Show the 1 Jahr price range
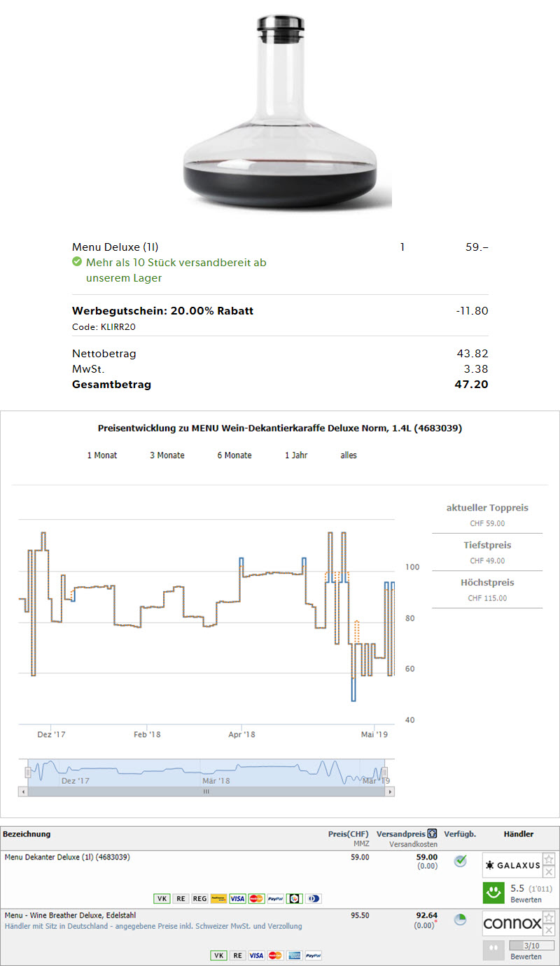Viewport: 560px width, 966px height. [296, 455]
